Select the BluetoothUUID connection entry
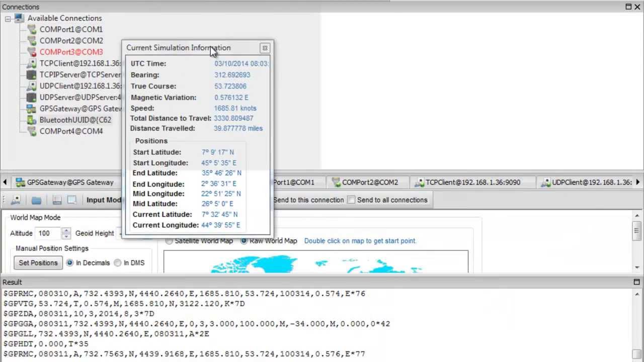This screenshot has width=644, height=362. click(x=75, y=120)
